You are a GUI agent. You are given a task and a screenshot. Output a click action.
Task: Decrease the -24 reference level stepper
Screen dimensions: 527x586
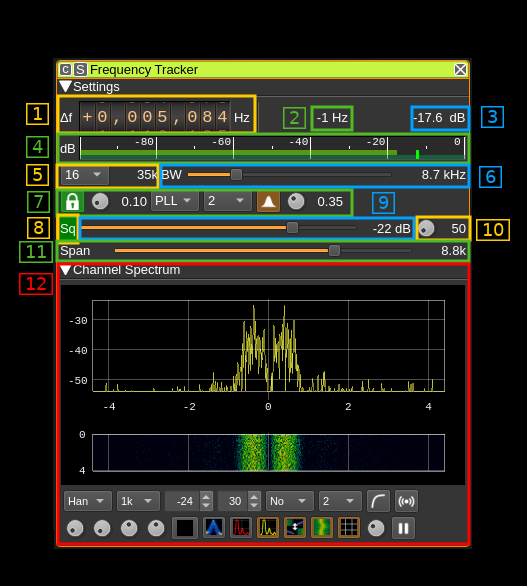pos(206,505)
